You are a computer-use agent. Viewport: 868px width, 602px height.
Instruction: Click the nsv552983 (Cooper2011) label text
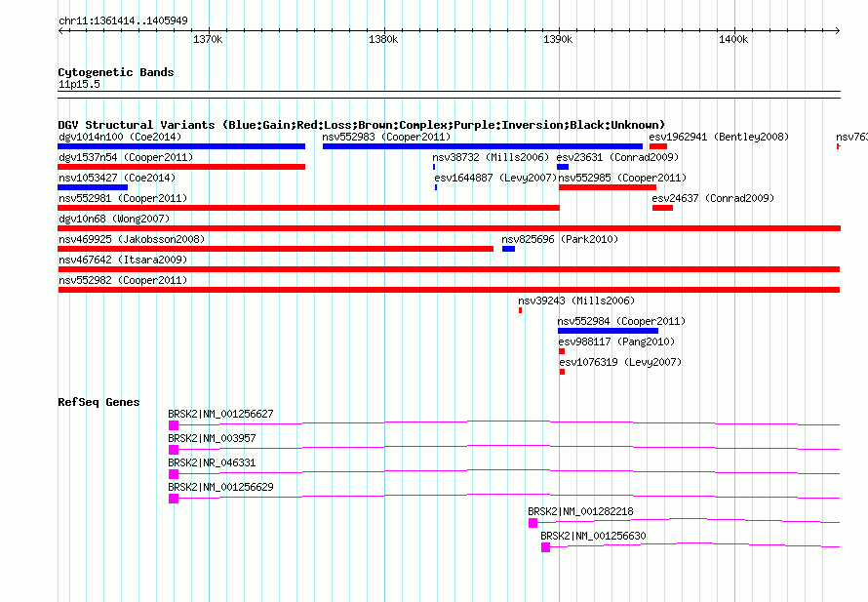(386, 137)
